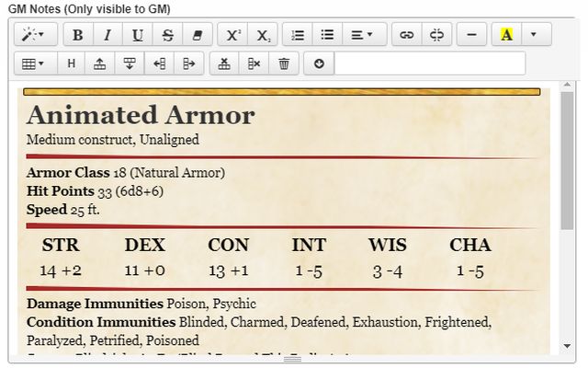Apply the yellow highlight color A
The image size is (588, 368).
tap(506, 35)
